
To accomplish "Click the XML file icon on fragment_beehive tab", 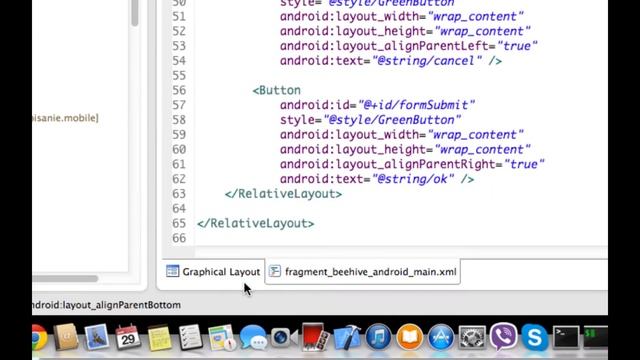I will [275, 271].
